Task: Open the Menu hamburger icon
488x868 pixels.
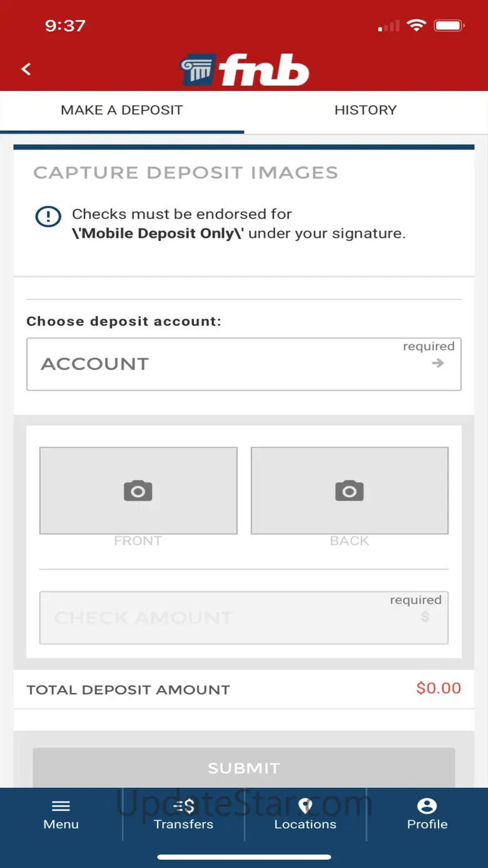Action: (61, 805)
